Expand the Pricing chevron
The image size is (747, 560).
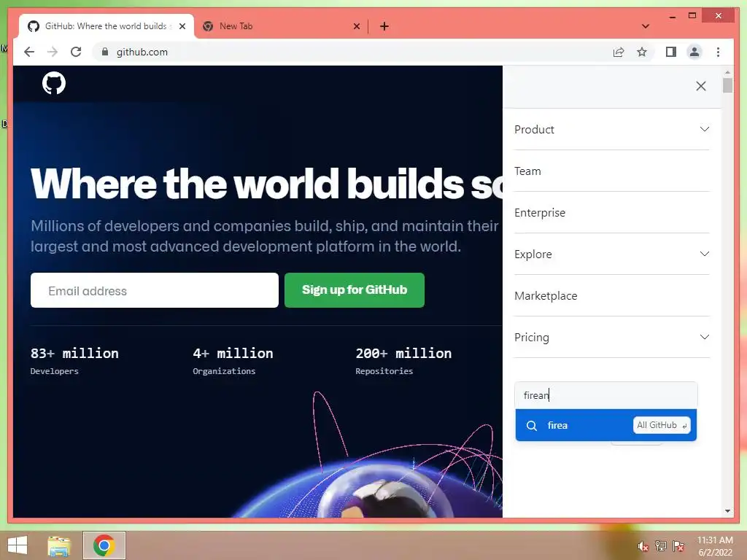705,337
